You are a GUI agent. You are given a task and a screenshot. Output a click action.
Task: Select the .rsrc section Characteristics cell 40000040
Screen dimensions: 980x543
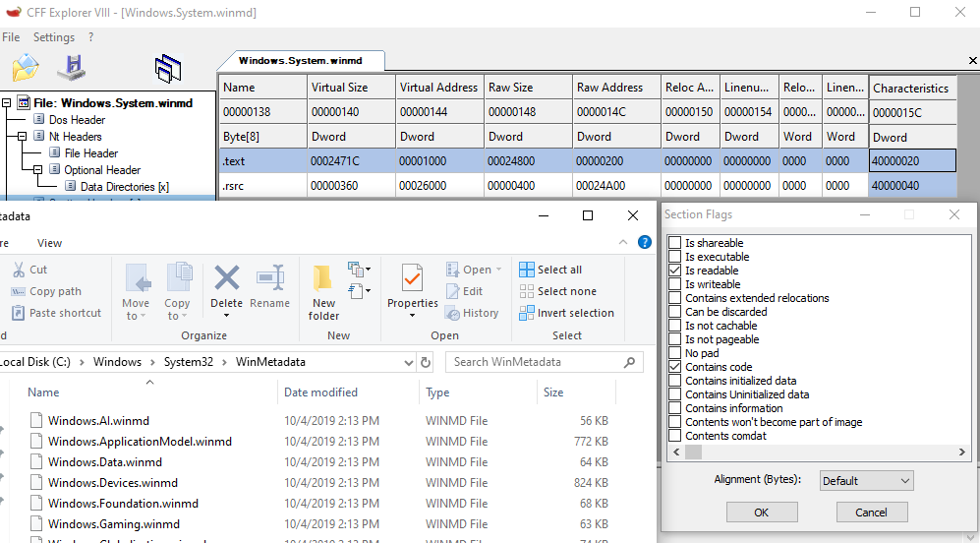912,185
